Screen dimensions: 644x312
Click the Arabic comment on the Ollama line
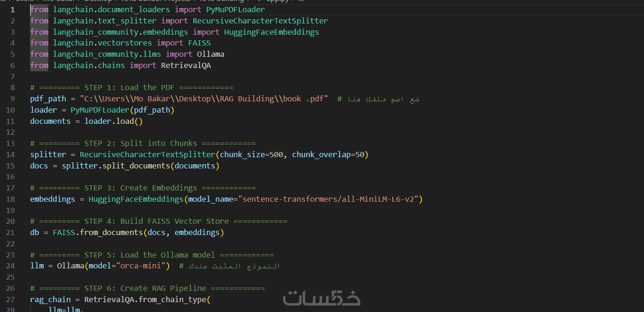[230, 266]
